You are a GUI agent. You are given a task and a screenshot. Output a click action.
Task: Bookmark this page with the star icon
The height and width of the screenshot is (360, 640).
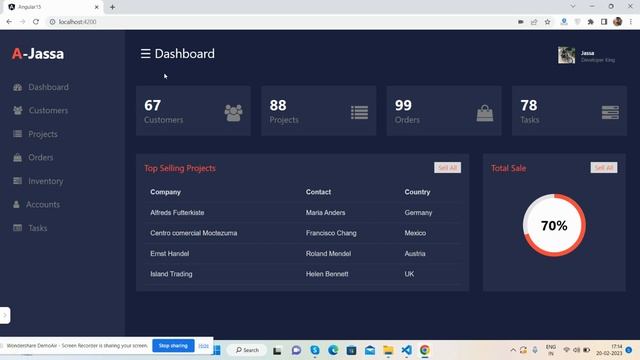pyautogui.click(x=548, y=22)
